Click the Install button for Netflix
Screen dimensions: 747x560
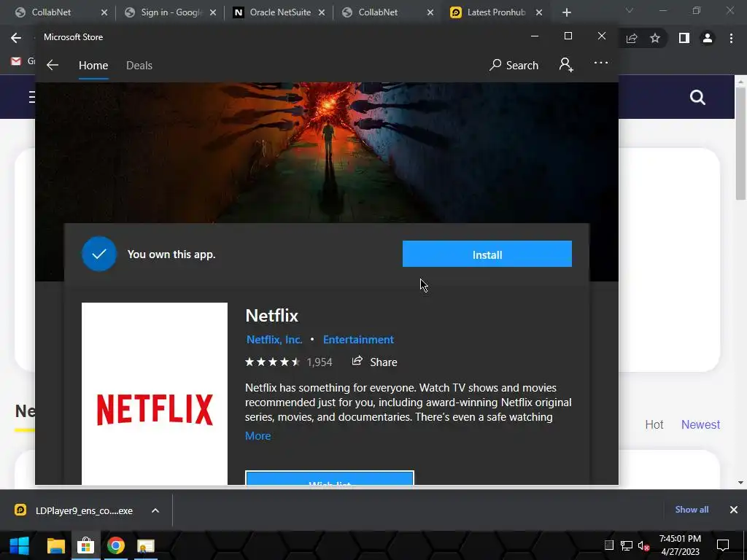487,254
